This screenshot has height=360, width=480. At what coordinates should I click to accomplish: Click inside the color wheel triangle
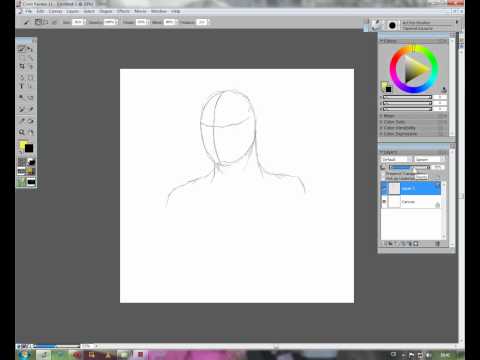pyautogui.click(x=414, y=70)
